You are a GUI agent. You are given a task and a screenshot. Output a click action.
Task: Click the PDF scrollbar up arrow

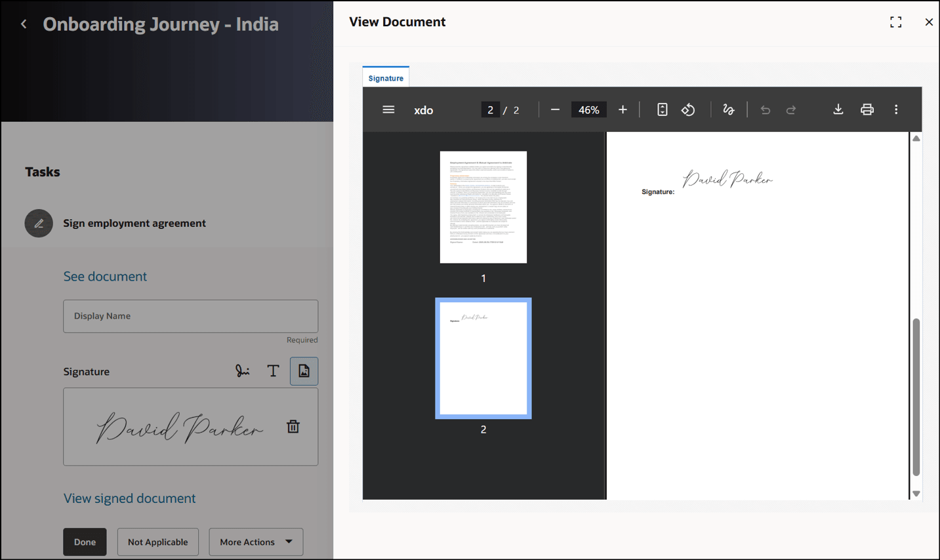tap(916, 138)
